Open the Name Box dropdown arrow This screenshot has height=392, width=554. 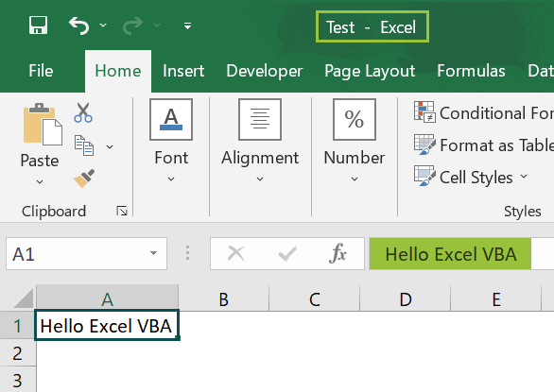point(153,253)
